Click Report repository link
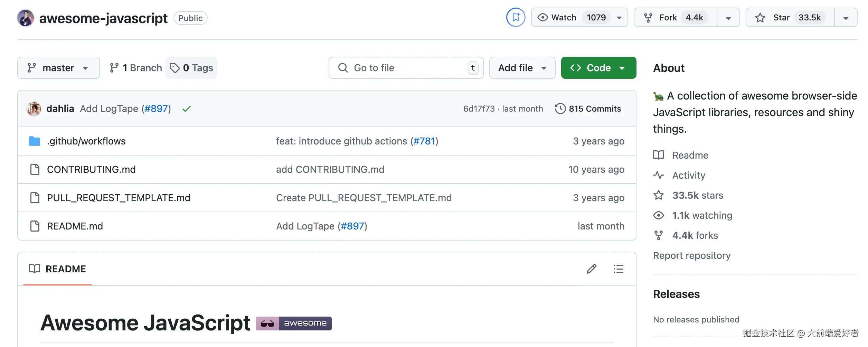Screen dimensions: 868x347 pos(692,255)
